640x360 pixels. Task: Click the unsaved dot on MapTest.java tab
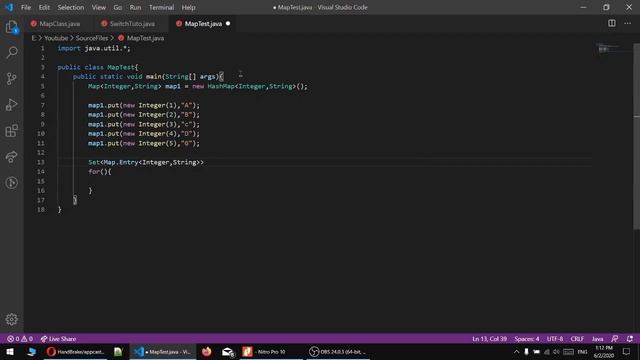click(228, 23)
